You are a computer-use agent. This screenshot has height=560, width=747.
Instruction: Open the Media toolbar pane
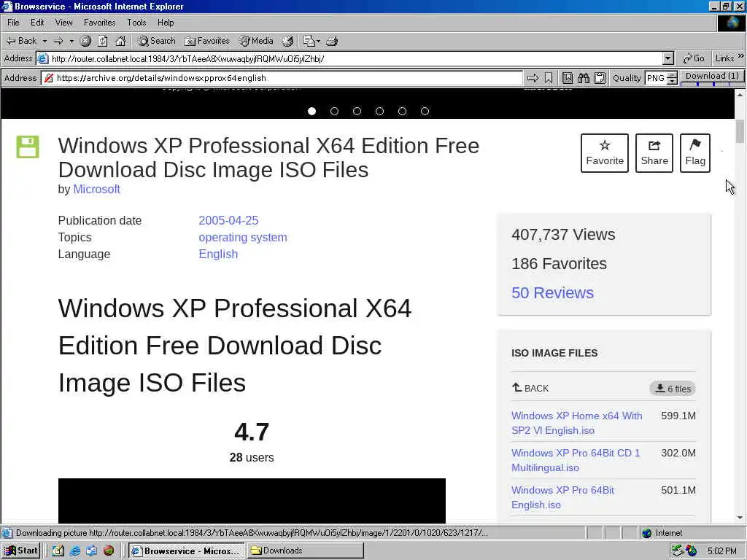pyautogui.click(x=256, y=41)
